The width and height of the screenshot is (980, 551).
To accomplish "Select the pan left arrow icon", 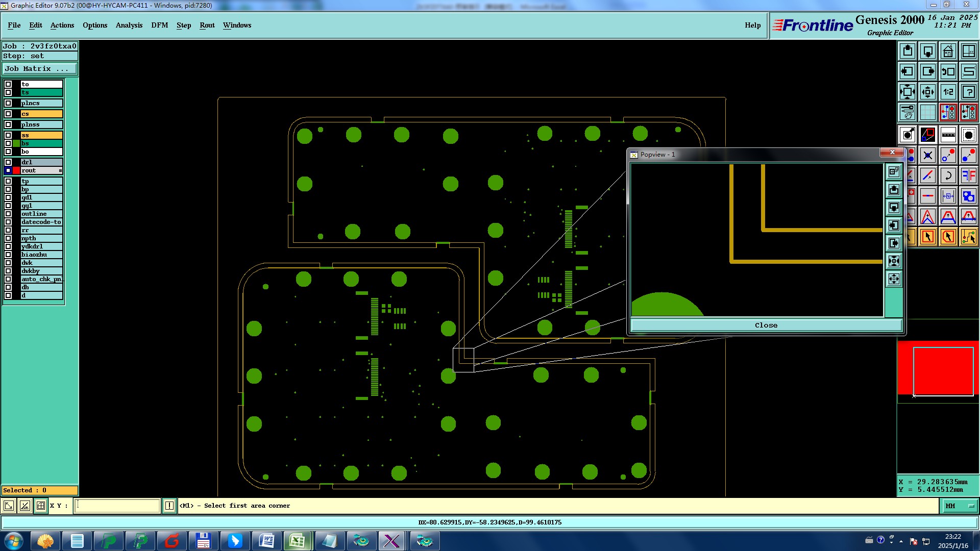I will point(907,71).
